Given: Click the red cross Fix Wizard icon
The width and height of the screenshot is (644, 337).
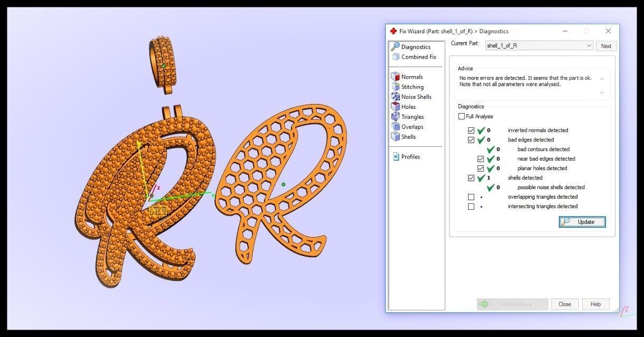Looking at the screenshot, I should point(393,31).
